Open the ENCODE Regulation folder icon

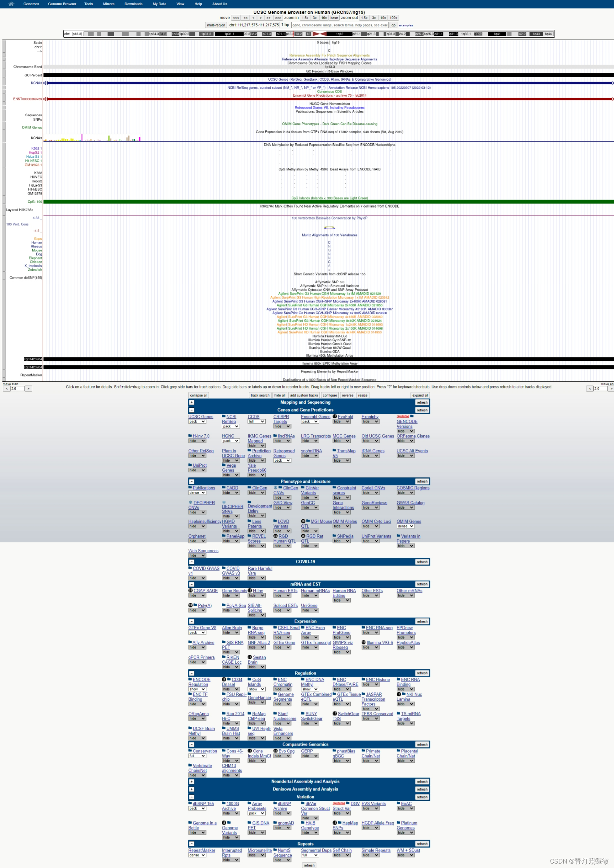190,679
